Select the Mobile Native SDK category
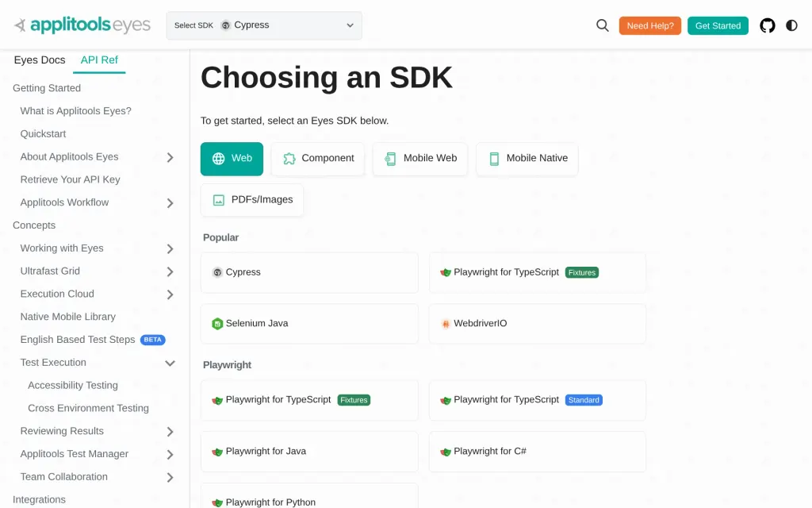Image resolution: width=812 pixels, height=508 pixels. 527,159
